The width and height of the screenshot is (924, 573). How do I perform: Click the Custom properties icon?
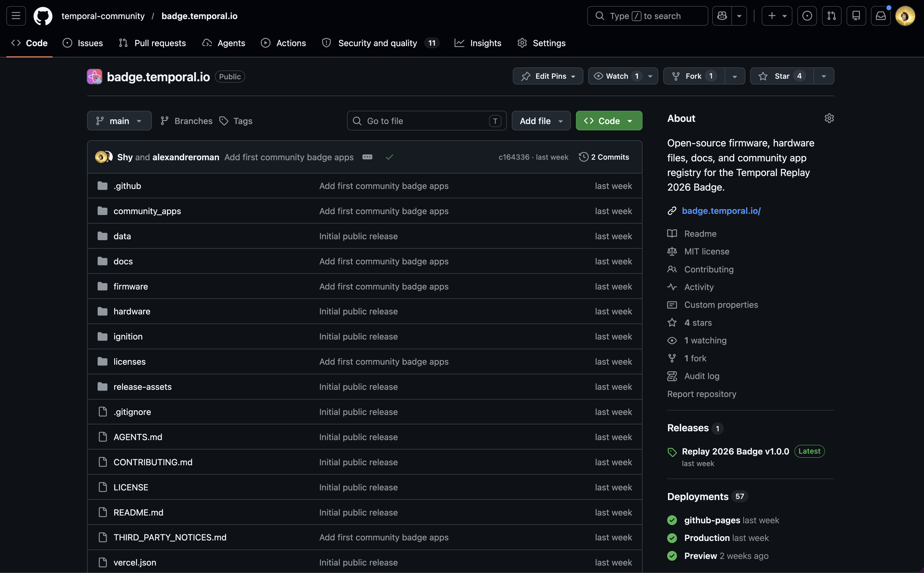click(672, 305)
